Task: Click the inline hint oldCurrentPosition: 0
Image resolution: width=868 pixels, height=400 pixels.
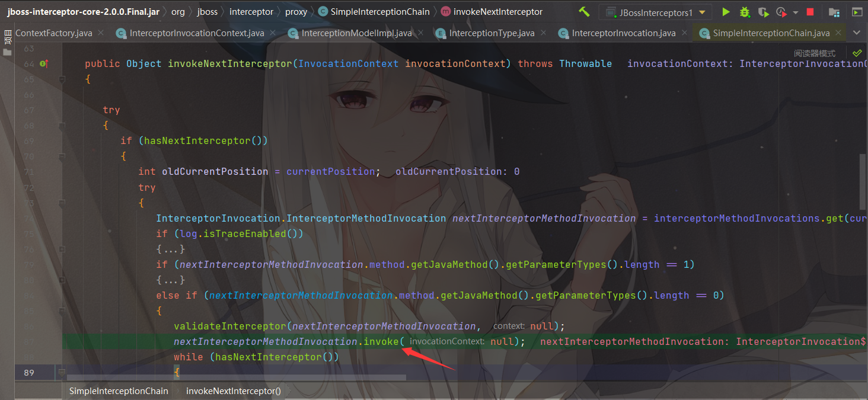Action: 457,172
